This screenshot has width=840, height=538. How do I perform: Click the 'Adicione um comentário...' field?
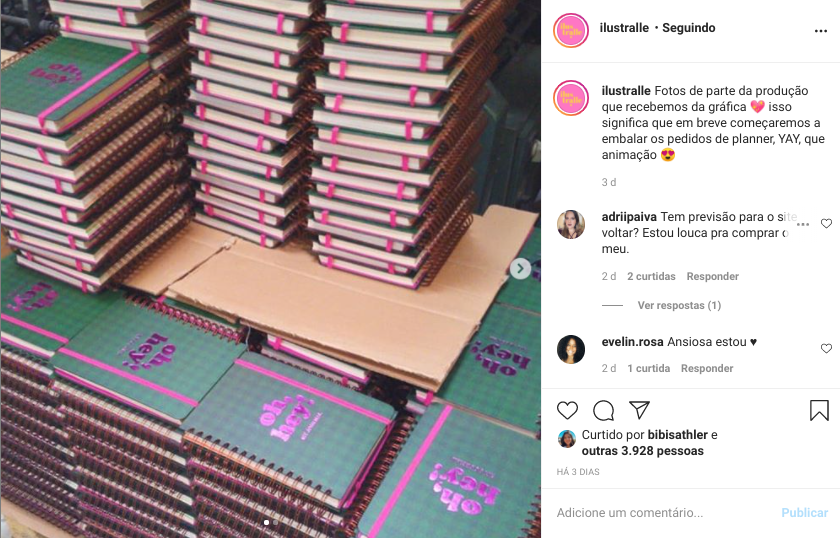click(x=664, y=513)
